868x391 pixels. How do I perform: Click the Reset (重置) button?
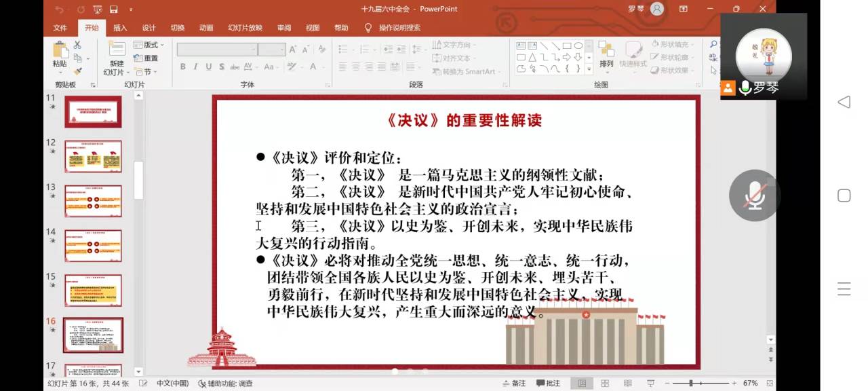pyautogui.click(x=146, y=58)
